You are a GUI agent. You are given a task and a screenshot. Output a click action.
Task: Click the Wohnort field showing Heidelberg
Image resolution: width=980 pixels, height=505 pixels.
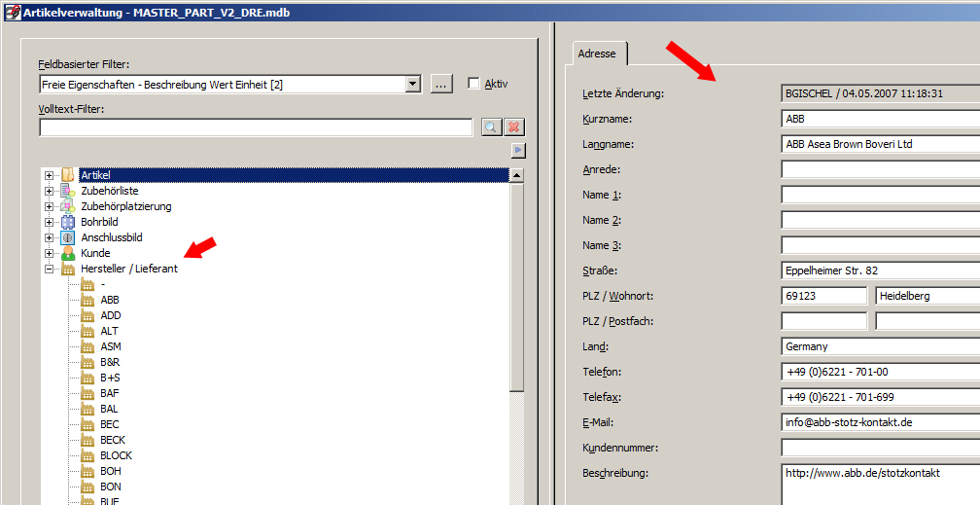point(927,296)
